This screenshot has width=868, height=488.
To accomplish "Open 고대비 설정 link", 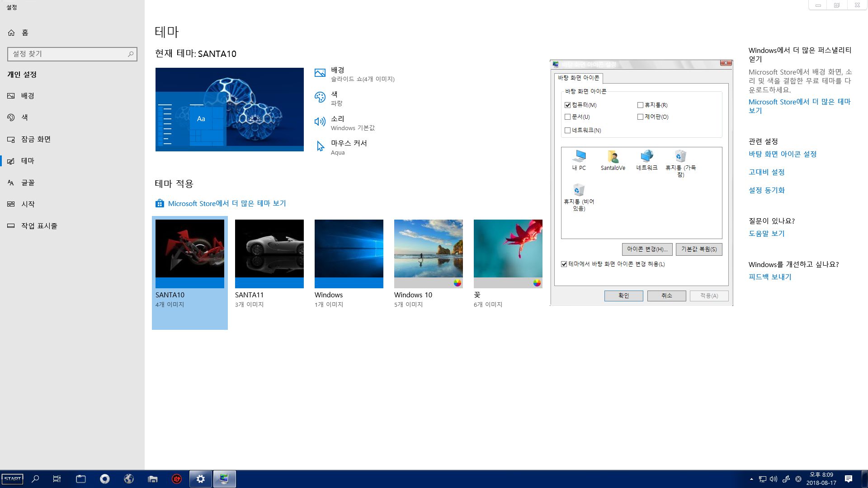I will pyautogui.click(x=767, y=172).
